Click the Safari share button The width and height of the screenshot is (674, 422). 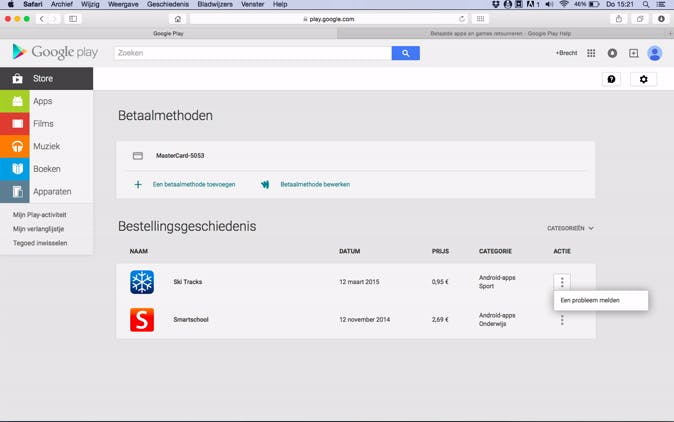pyautogui.click(x=619, y=19)
